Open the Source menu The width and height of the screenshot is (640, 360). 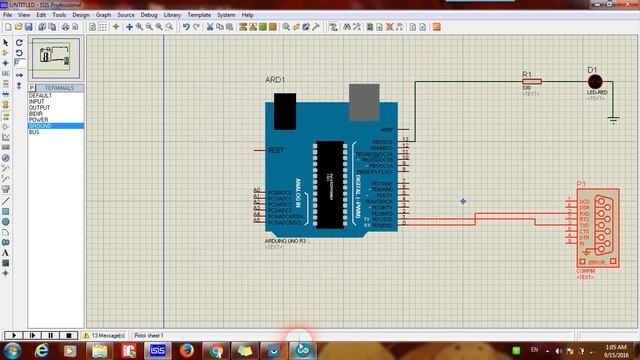[126, 15]
